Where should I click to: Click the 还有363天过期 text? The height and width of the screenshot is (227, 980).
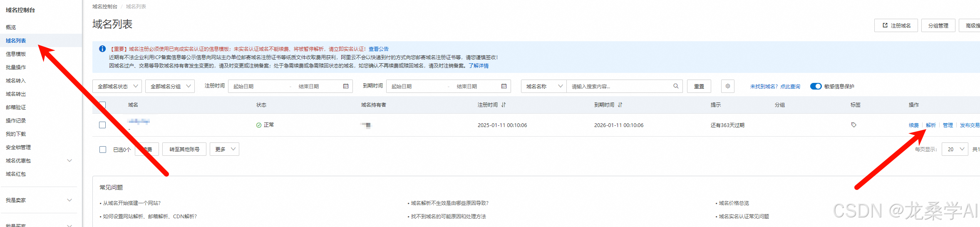coord(727,125)
